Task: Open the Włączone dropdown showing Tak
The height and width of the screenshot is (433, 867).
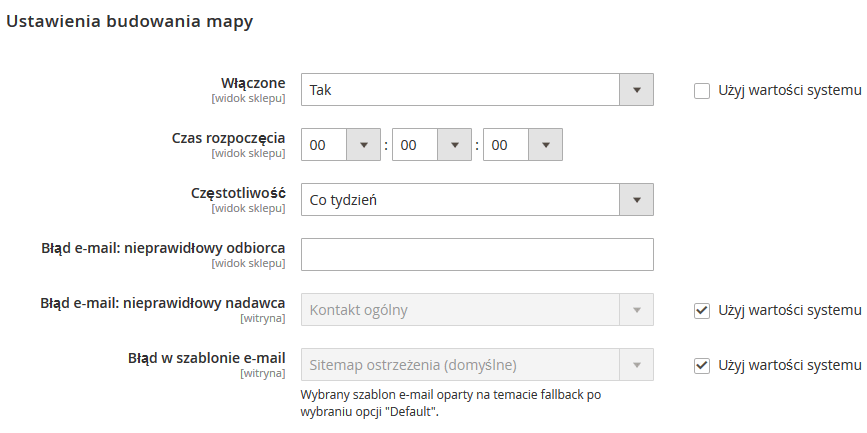Action: pyautogui.click(x=460, y=90)
